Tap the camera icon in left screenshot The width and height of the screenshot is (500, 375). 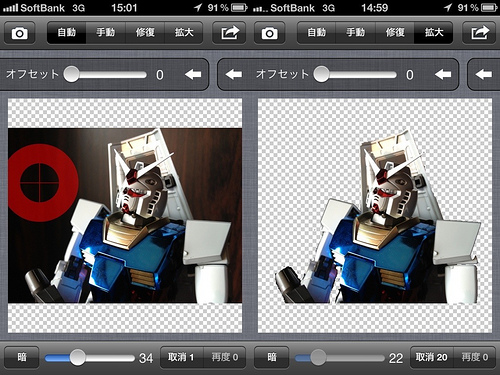pos(20,33)
